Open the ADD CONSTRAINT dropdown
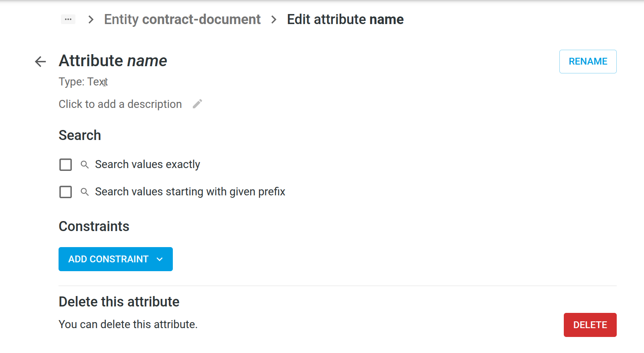 [108, 259]
